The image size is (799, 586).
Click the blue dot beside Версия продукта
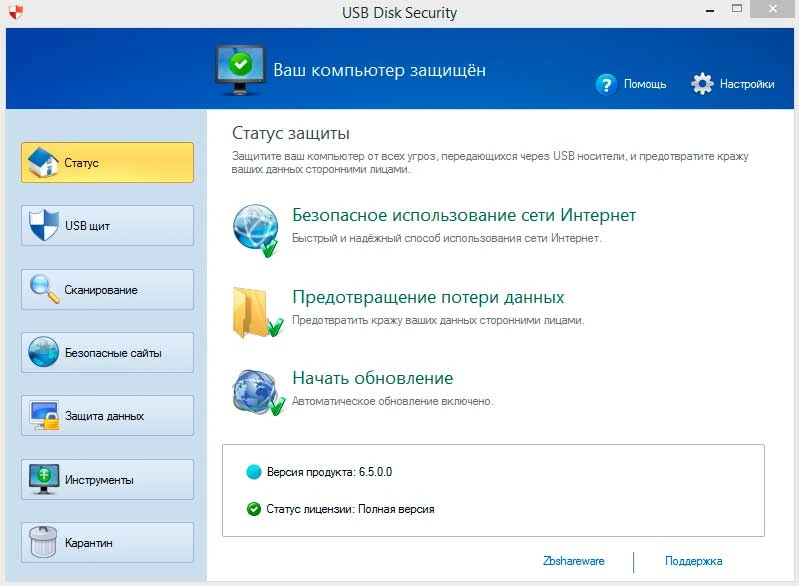tap(253, 472)
